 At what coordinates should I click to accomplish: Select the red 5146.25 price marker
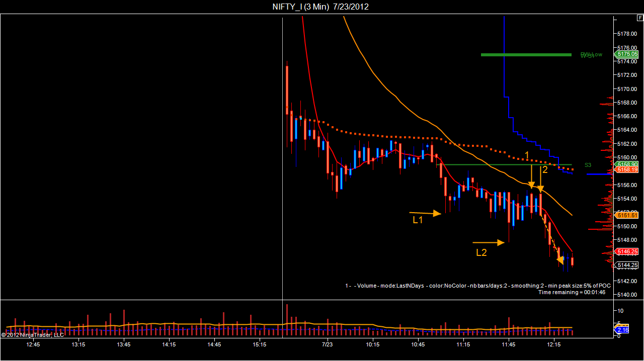click(x=626, y=251)
